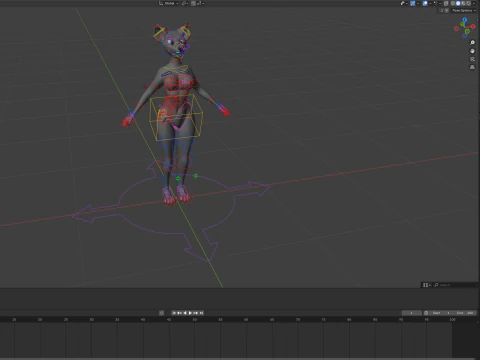This screenshot has width=480, height=360.
Task: Open the pivot point dropdown
Action: [185, 3]
